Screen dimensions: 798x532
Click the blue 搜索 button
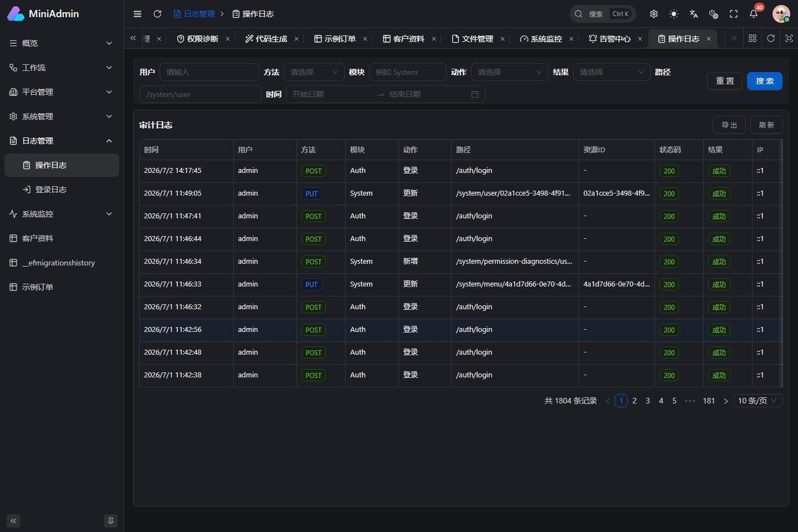[x=765, y=81]
